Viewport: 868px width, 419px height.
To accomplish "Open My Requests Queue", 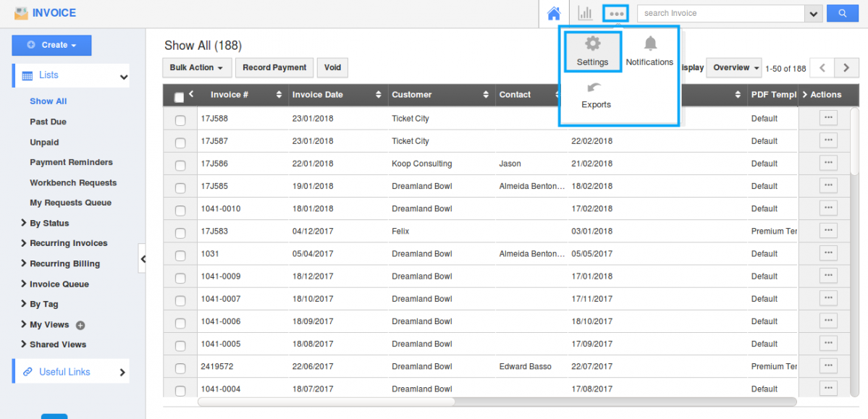I will click(x=70, y=203).
